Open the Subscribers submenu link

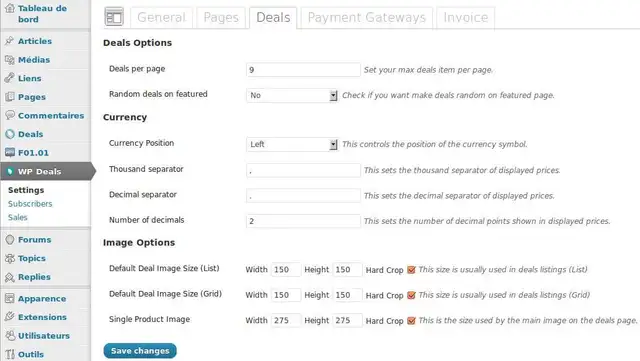30,203
